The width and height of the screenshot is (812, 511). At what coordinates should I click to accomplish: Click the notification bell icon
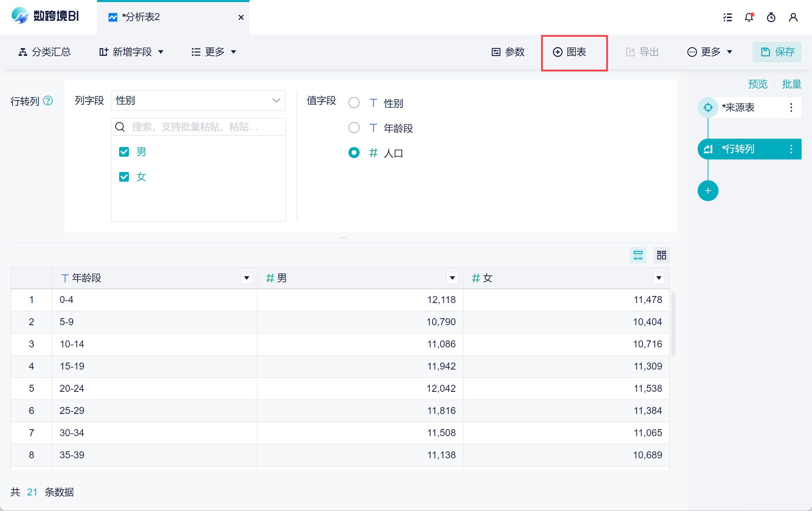click(749, 17)
